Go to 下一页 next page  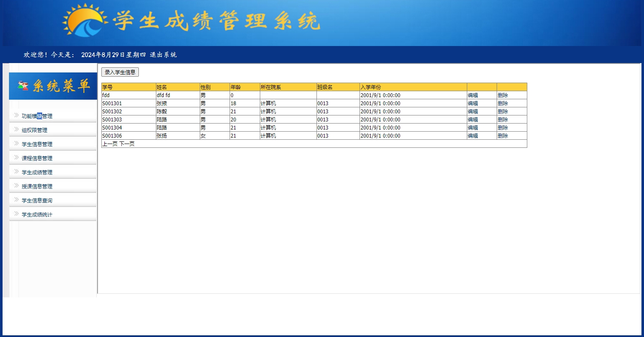[127, 144]
